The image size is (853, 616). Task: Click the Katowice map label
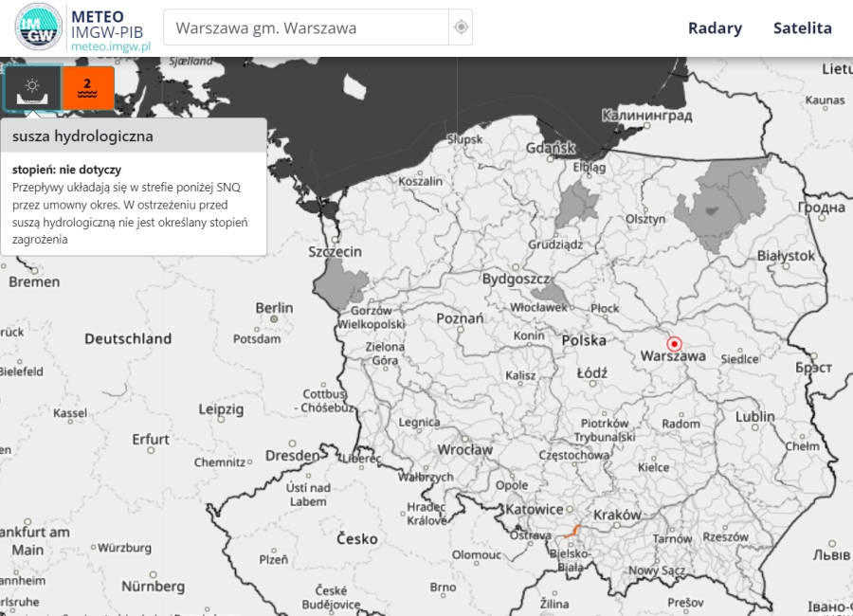click(x=535, y=510)
